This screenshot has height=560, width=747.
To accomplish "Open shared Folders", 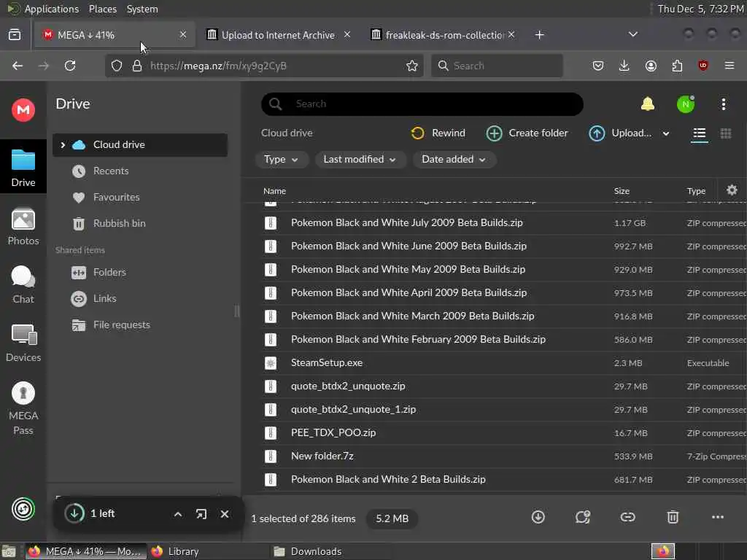I will click(140, 273).
